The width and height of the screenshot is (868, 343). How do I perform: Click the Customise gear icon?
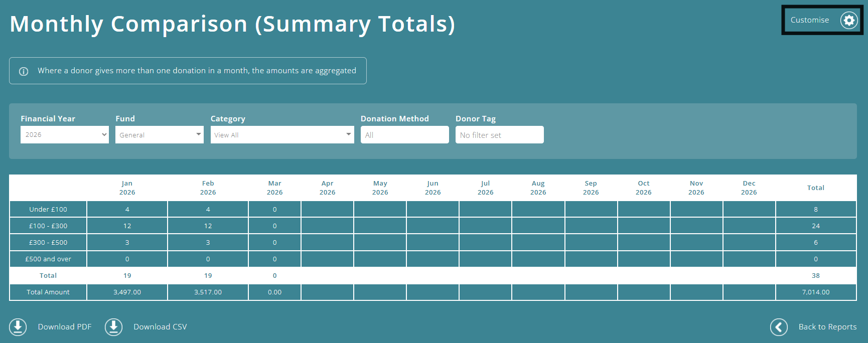(x=849, y=20)
